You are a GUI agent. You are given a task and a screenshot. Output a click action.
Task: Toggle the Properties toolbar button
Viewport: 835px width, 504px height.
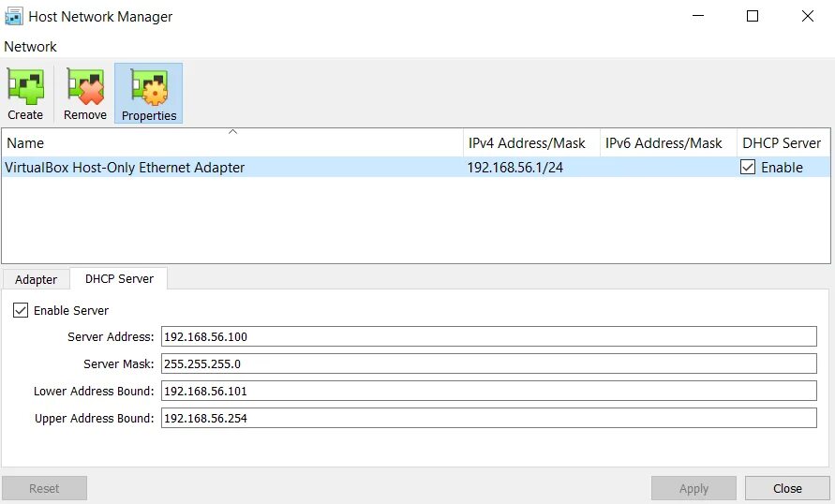(149, 94)
